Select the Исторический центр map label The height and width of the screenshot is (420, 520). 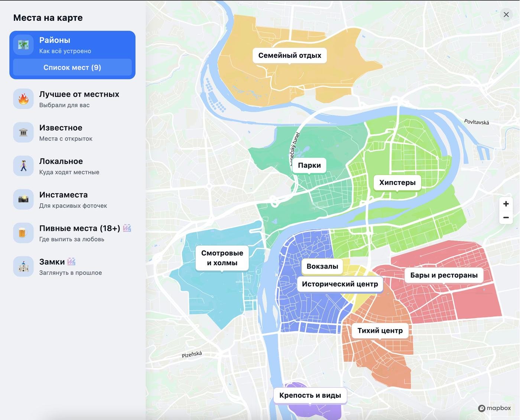point(340,284)
